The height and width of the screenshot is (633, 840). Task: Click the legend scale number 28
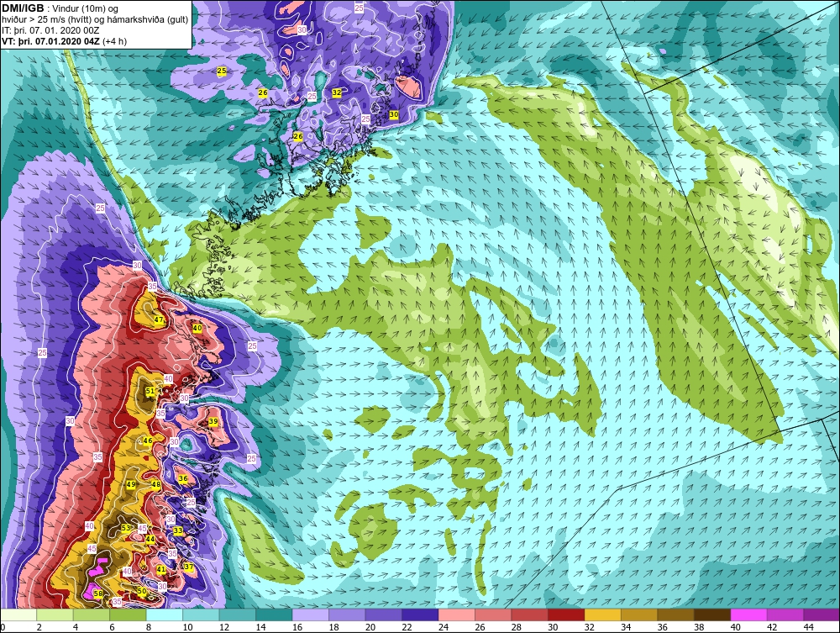pos(517,628)
